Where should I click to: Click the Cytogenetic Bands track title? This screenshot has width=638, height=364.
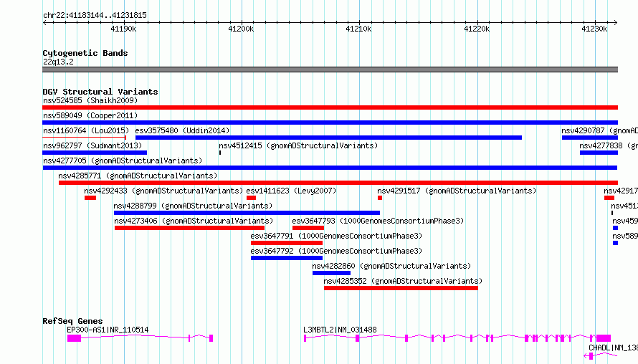click(85, 53)
